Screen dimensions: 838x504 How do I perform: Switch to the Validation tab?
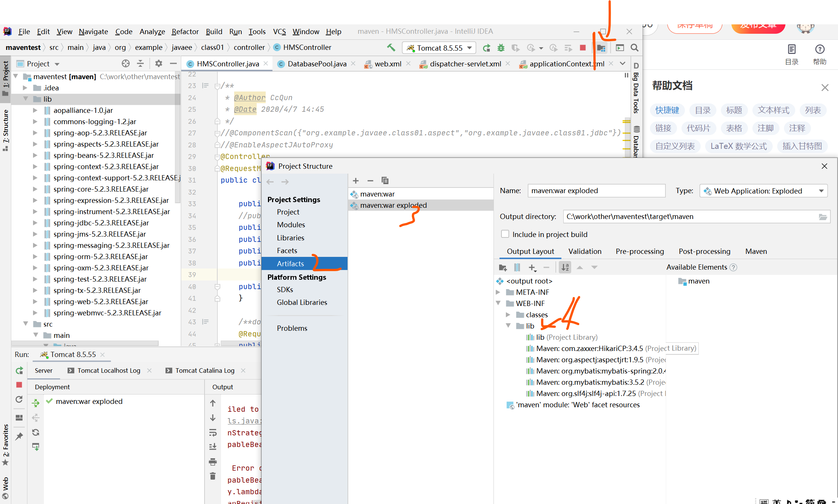click(x=584, y=251)
